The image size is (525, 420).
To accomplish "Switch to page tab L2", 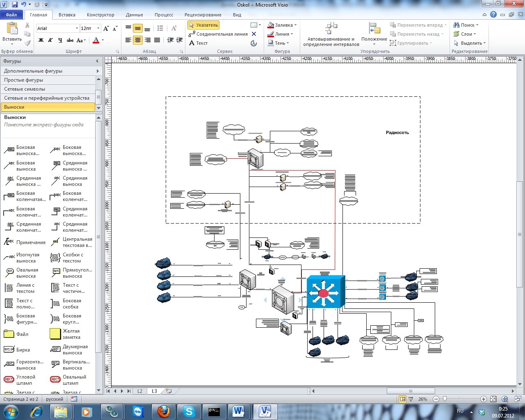I will pos(140,391).
